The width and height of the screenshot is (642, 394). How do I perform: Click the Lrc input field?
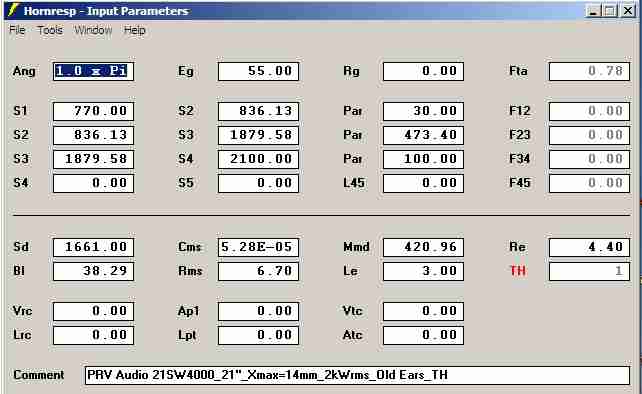point(93,335)
